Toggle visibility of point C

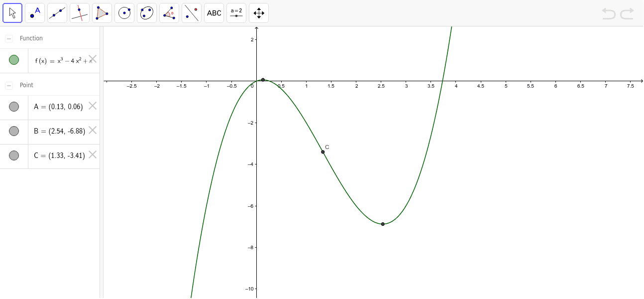pos(14,155)
